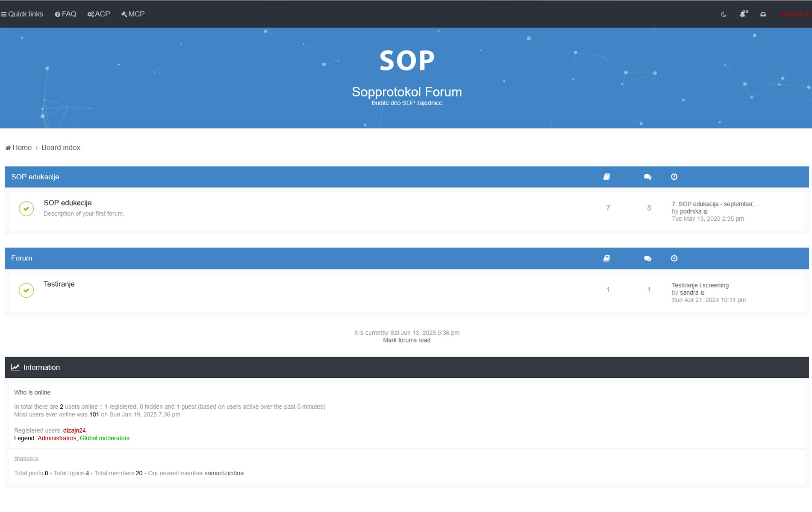Click posts icon in SOP edukacije header
Screen dimensions: 812x512
tap(647, 177)
